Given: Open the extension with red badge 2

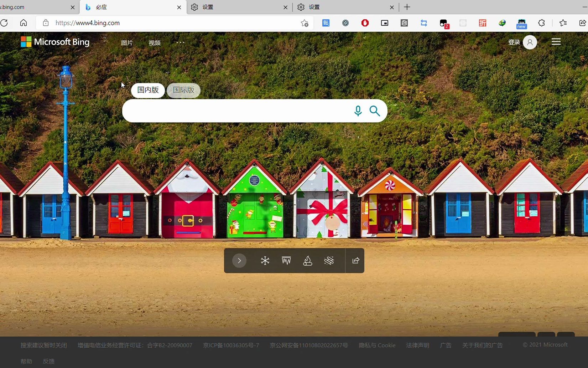Looking at the screenshot, I should [444, 24].
